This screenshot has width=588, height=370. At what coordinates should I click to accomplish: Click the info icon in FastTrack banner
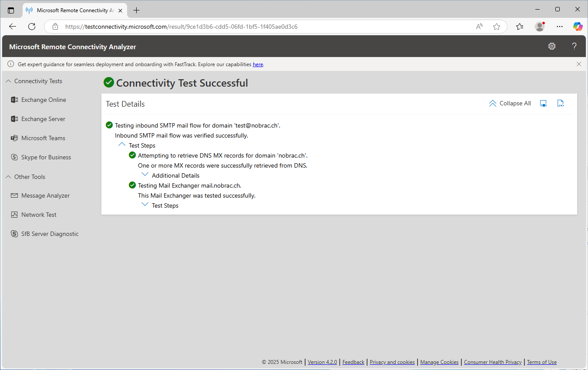11,64
